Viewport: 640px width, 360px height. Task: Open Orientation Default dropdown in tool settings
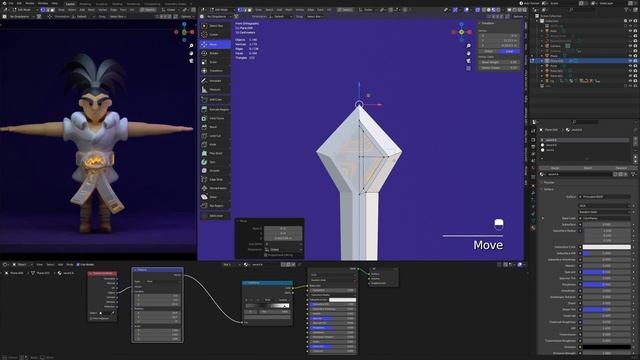tap(282, 17)
